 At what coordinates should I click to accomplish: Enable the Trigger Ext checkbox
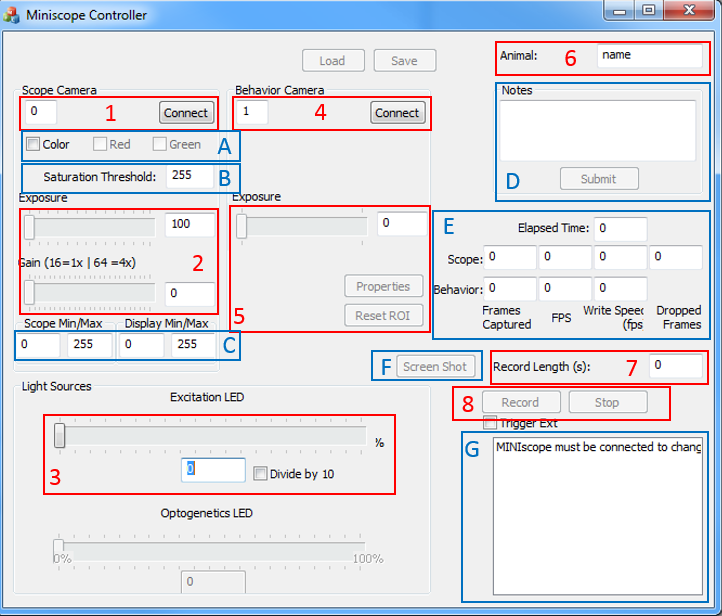tap(489, 423)
